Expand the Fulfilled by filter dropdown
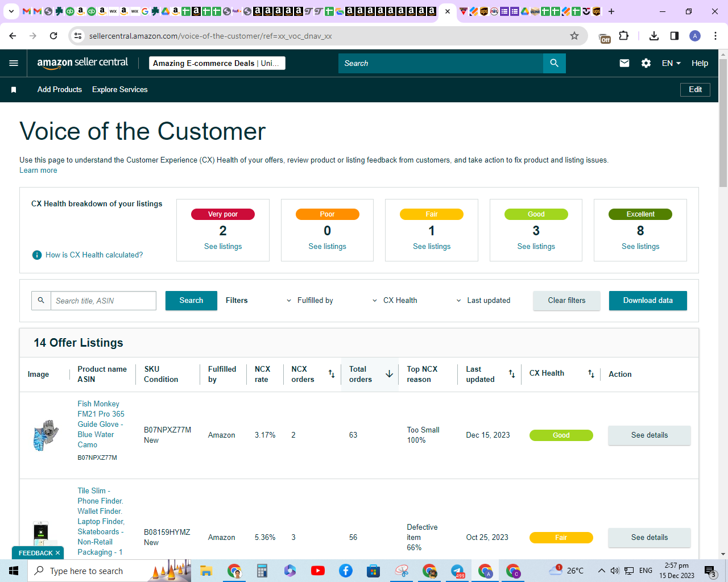 point(310,301)
